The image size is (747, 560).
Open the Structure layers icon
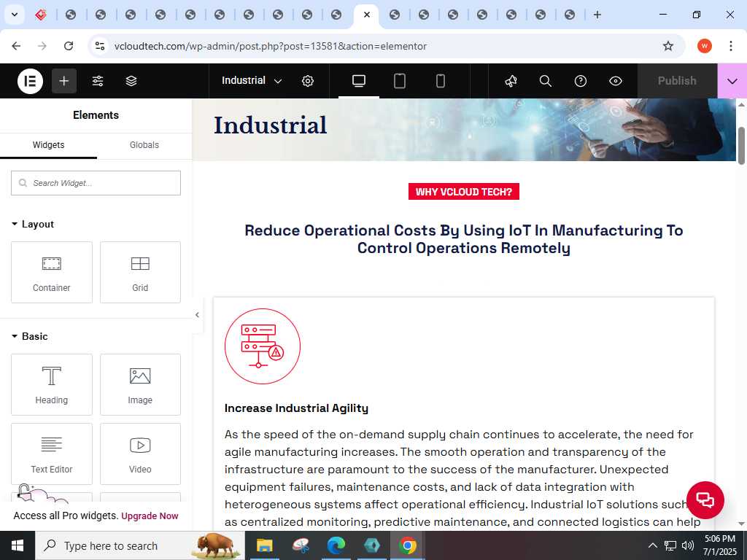(131, 81)
